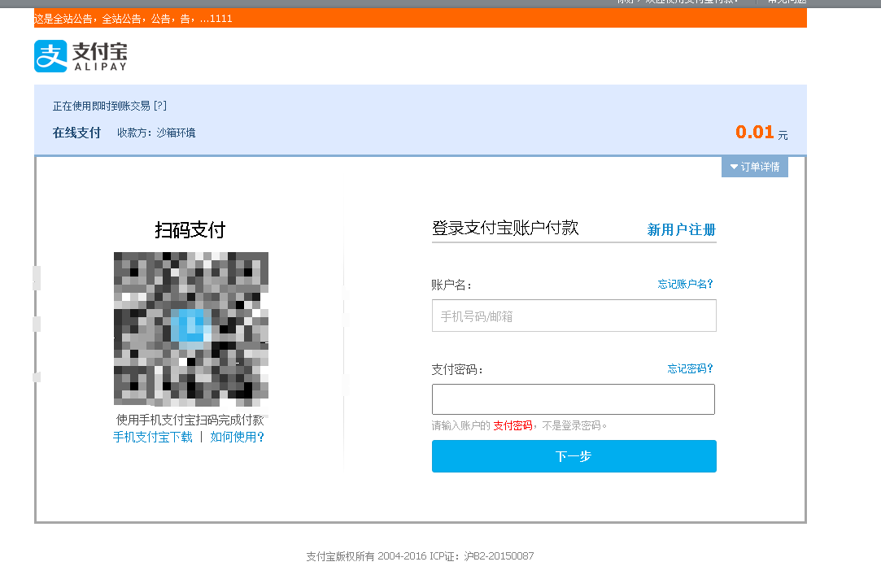Viewport: 881px width, 588px height.
Task: Click the ICP证 copyright footer text
Action: point(420,556)
